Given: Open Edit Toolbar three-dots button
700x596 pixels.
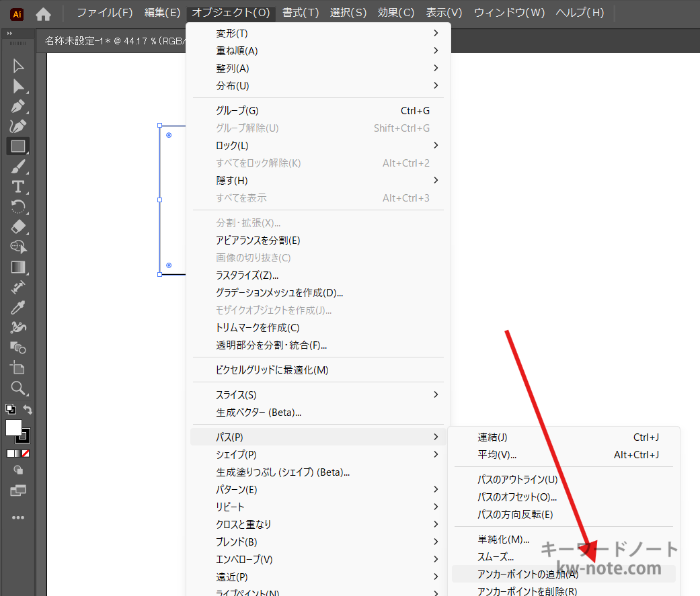Looking at the screenshot, I should [x=18, y=517].
